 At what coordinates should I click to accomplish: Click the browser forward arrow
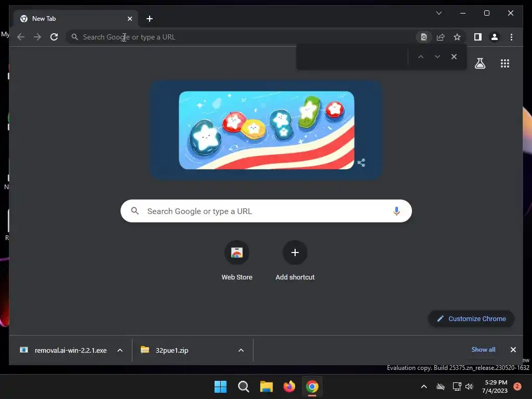pyautogui.click(x=37, y=37)
